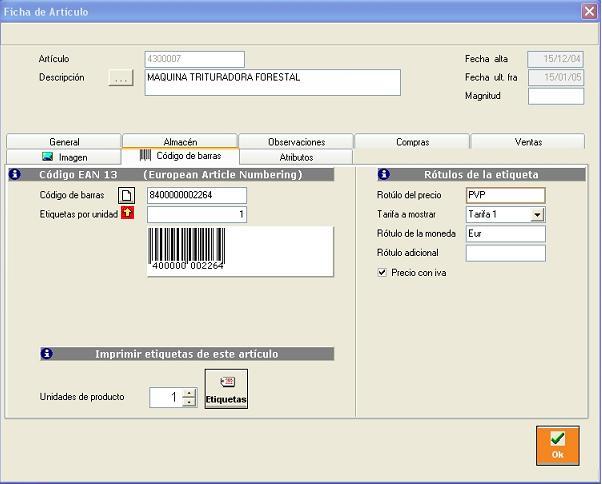Click the Rótulo adicional field
This screenshot has height=484, width=602.
click(x=506, y=253)
